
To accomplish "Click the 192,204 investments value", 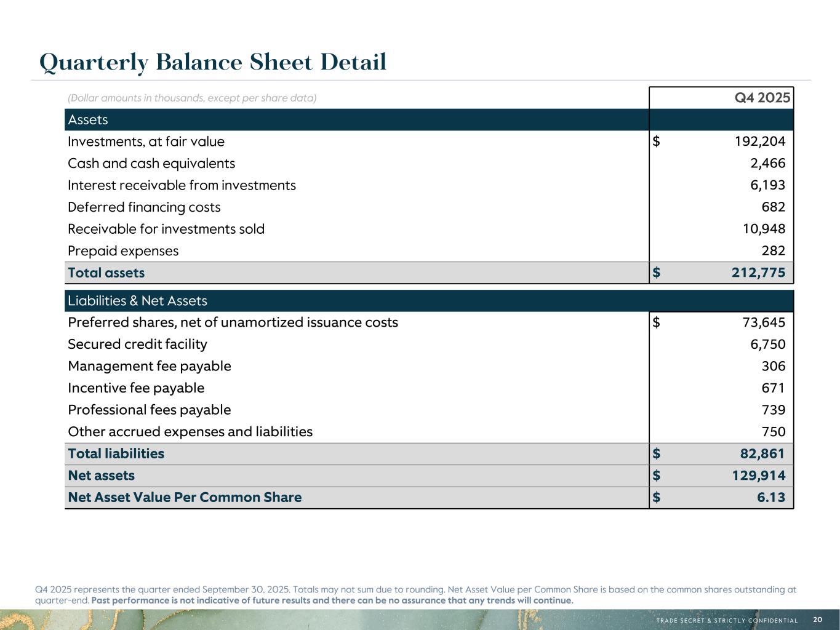I will pos(759,142).
